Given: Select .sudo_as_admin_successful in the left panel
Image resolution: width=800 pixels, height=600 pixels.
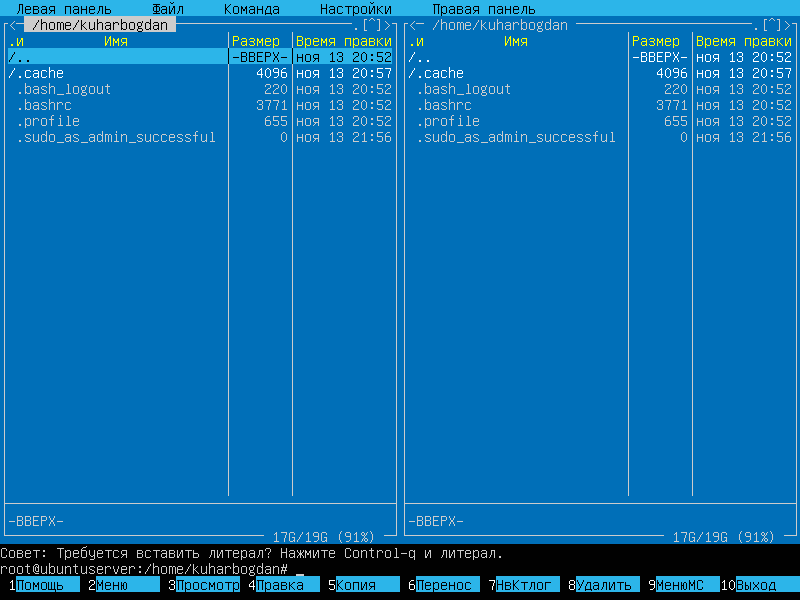Looking at the screenshot, I should pos(116,137).
